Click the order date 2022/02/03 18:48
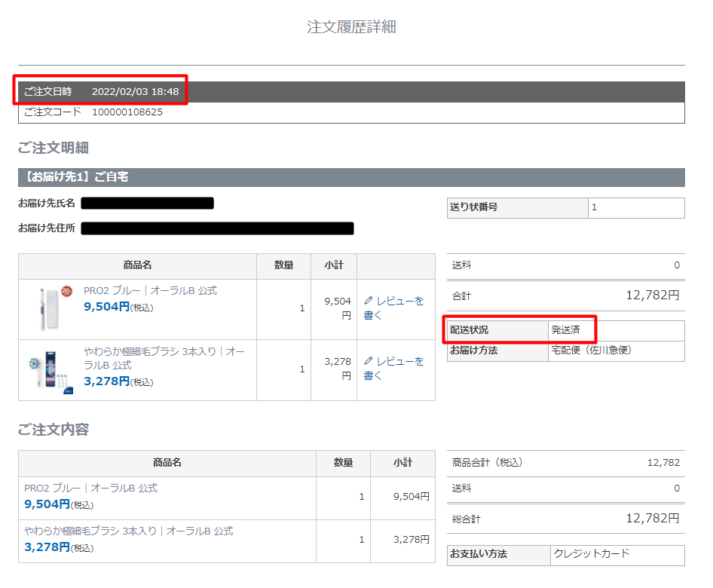This screenshot has width=713, height=588. click(135, 92)
